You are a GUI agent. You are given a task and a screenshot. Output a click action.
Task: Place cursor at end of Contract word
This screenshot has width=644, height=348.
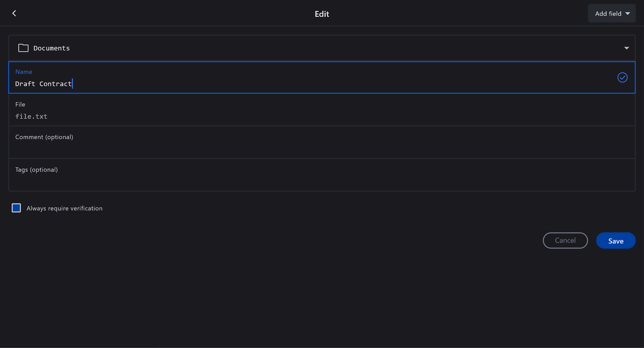[72, 84]
